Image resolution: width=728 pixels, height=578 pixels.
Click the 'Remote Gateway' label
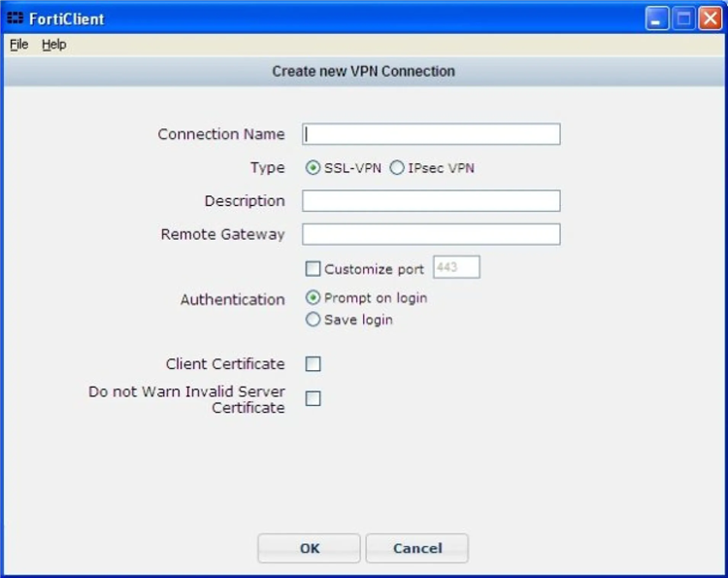point(223,234)
